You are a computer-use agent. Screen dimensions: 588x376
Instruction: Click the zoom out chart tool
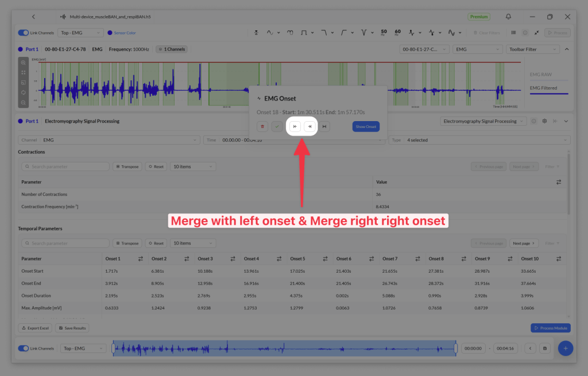pos(23,102)
